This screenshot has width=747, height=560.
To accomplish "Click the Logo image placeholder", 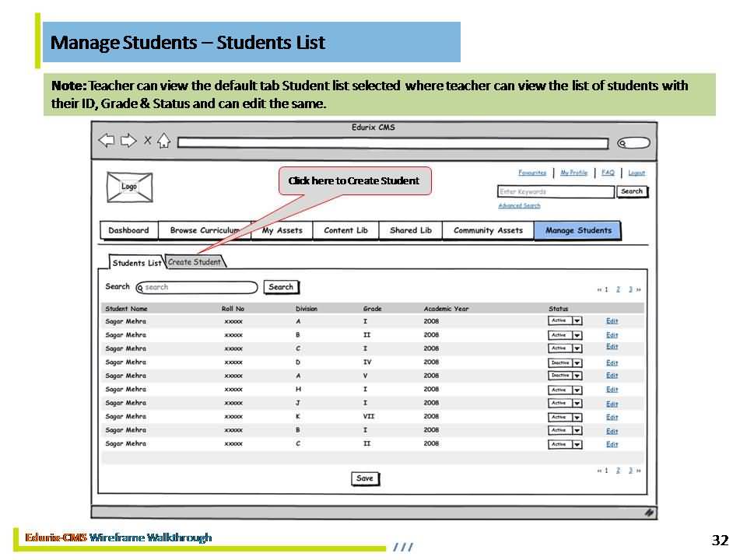I will 129,187.
